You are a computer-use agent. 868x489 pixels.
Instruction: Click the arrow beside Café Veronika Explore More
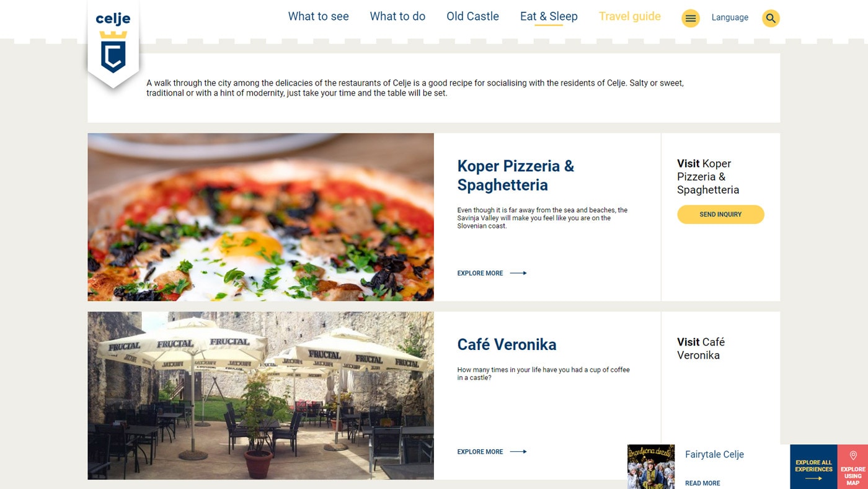[x=518, y=452]
